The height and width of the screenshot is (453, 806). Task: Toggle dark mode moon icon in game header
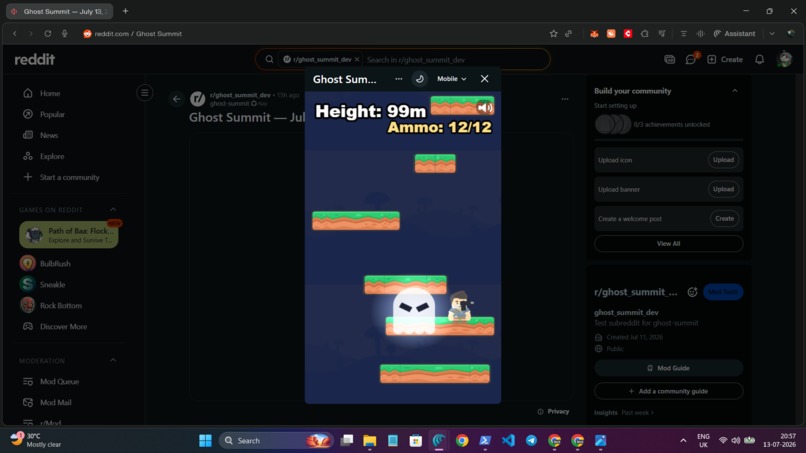click(x=420, y=79)
